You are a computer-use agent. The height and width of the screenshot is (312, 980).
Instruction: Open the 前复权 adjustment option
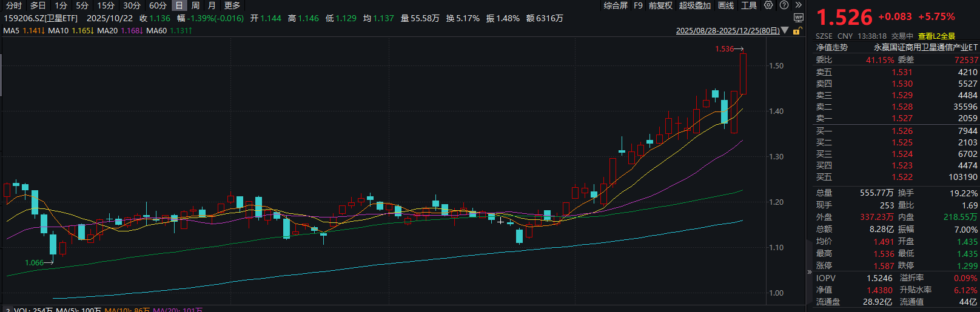tap(660, 5)
